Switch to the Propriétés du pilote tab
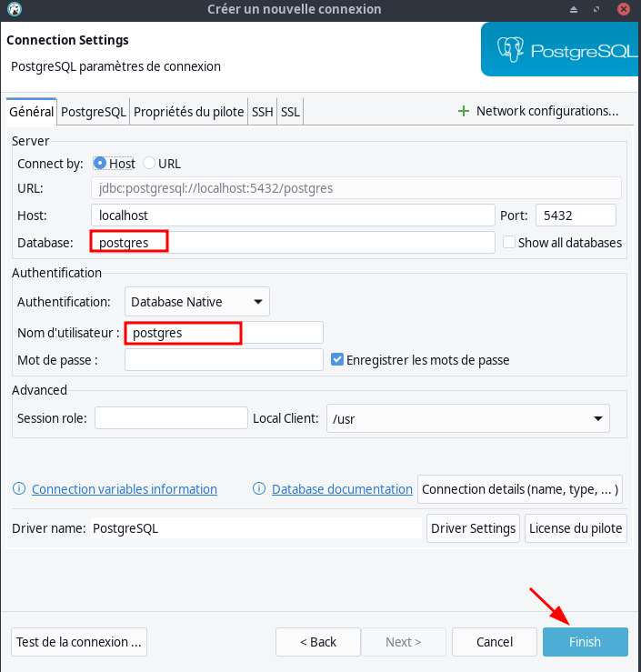Screen dimensions: 641x672 (x=188, y=112)
